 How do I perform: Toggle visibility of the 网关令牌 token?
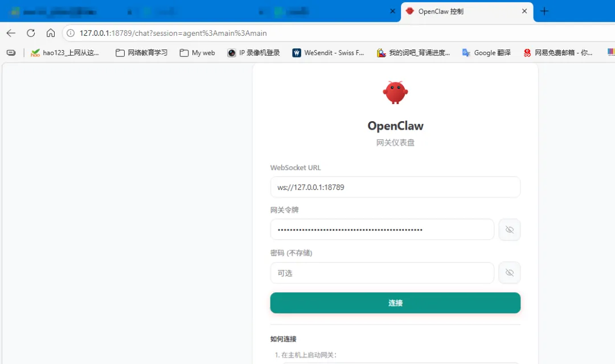pos(510,230)
